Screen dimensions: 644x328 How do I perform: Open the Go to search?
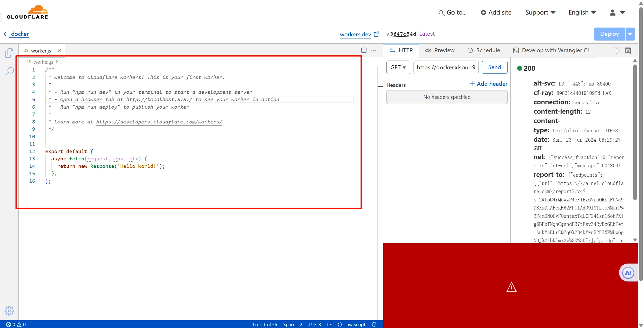tap(453, 12)
